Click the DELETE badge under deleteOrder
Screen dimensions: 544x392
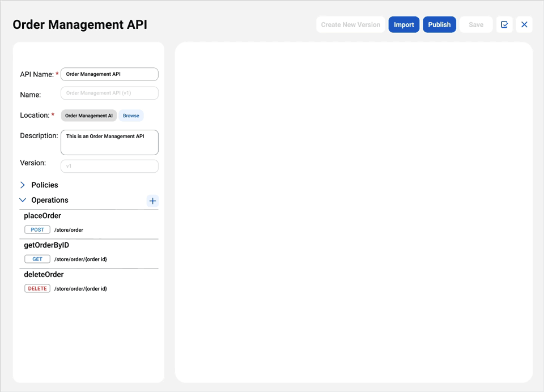click(x=37, y=288)
